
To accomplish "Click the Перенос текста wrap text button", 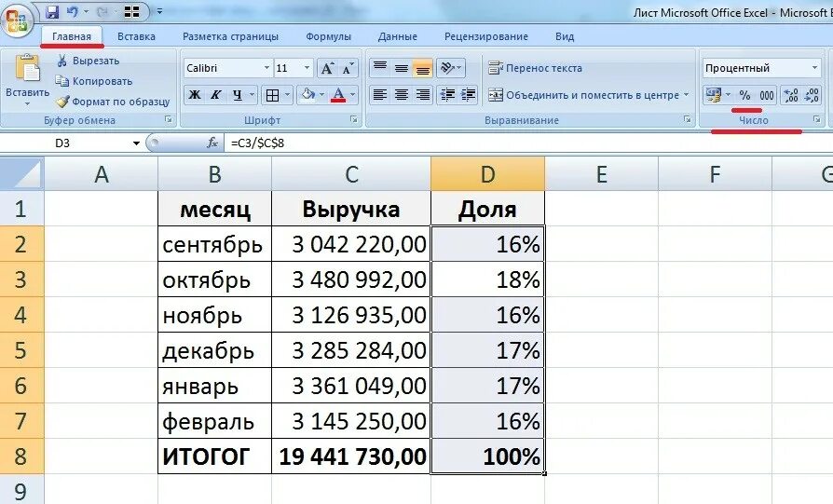I will (536, 68).
